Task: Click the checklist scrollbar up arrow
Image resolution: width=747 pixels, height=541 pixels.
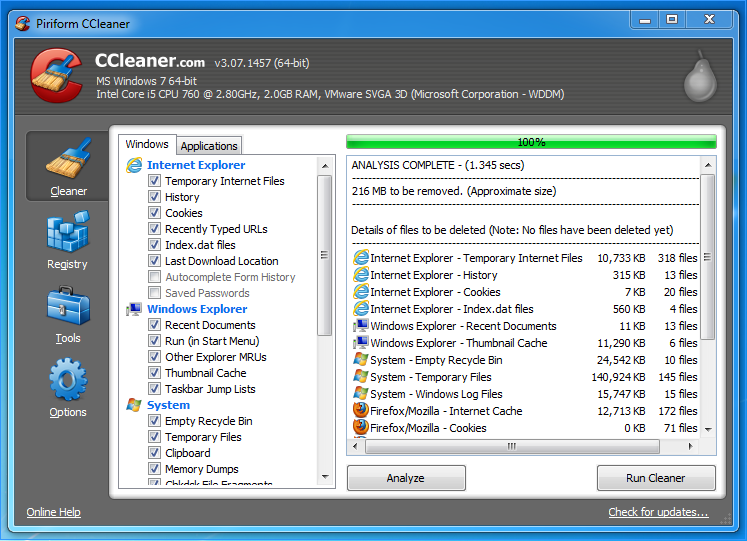Action: point(325,166)
